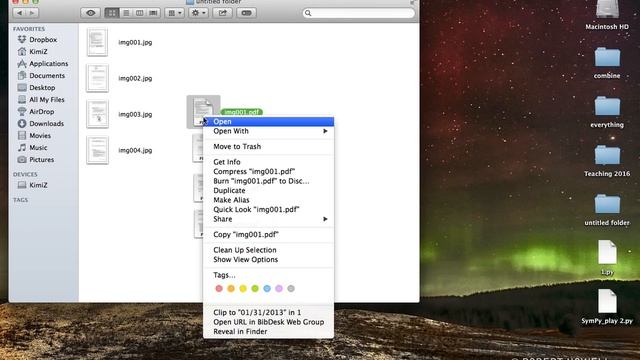
Task: Switch Finder to icon view
Action: [x=111, y=13]
